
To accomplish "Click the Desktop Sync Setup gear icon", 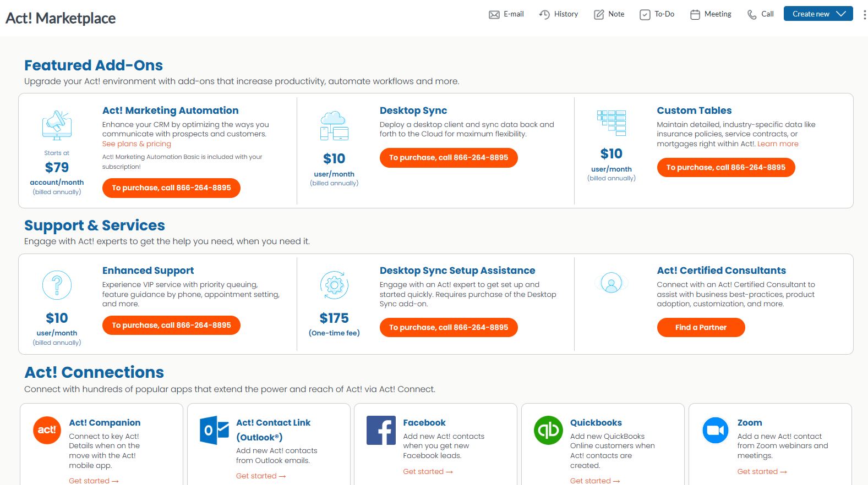I will (x=334, y=285).
